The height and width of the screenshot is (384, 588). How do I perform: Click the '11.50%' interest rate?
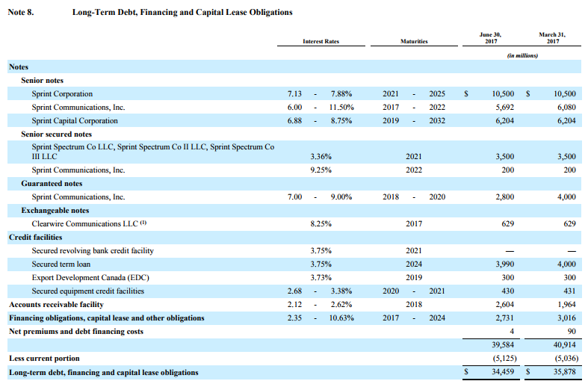[341, 108]
